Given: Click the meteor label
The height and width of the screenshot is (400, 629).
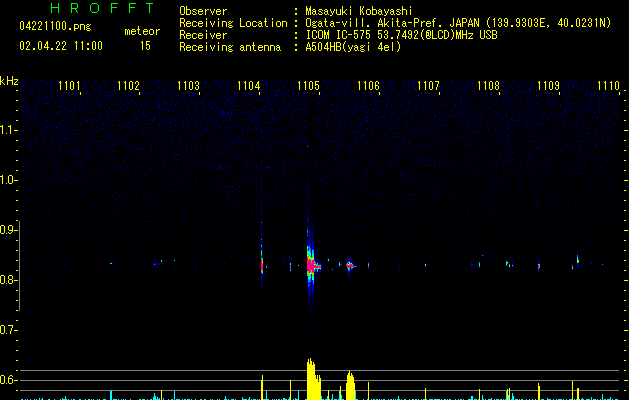Looking at the screenshot, I should [142, 31].
